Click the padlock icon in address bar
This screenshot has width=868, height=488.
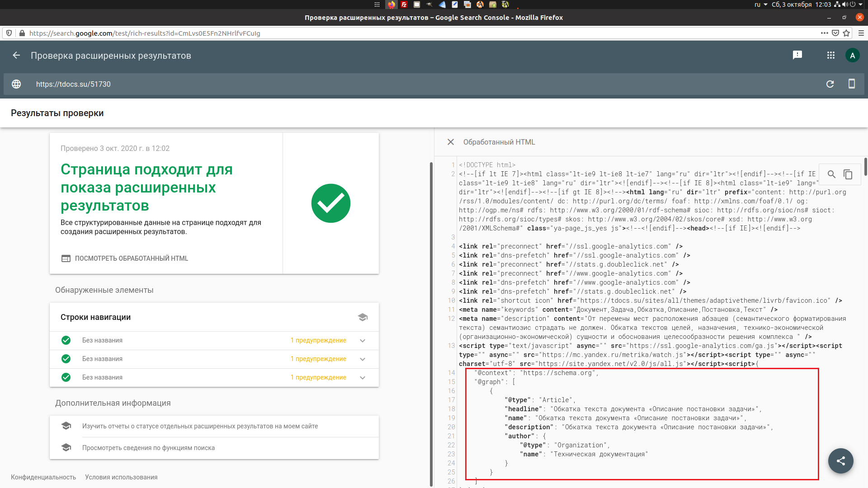(22, 33)
